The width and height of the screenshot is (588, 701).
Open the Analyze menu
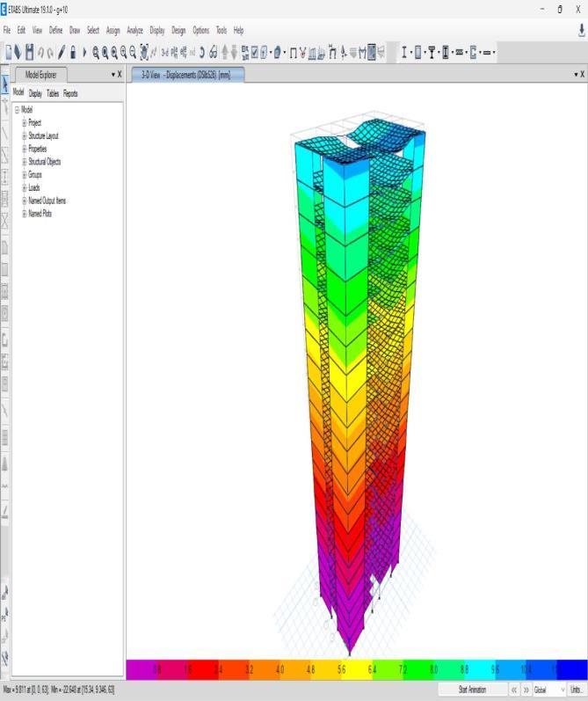(x=134, y=30)
